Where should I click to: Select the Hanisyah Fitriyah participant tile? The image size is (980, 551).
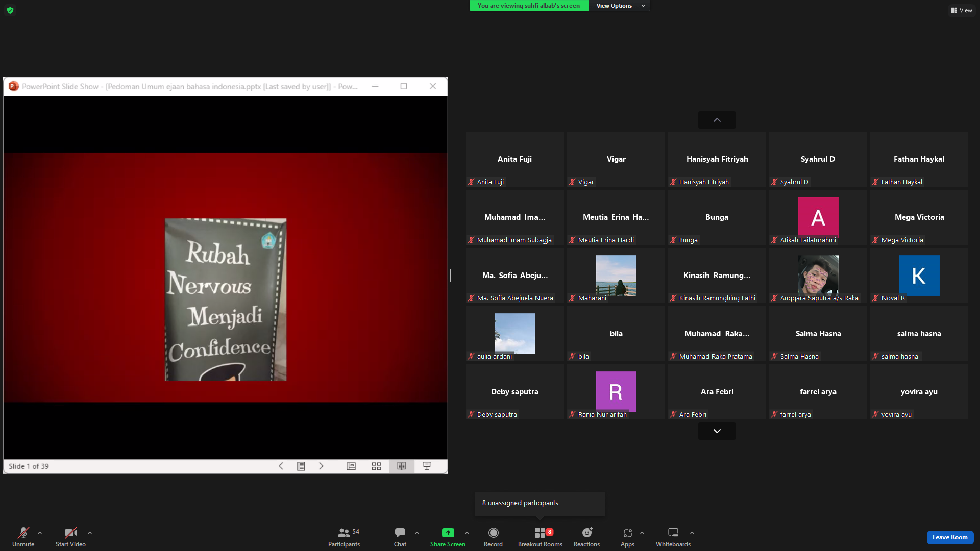point(717,159)
